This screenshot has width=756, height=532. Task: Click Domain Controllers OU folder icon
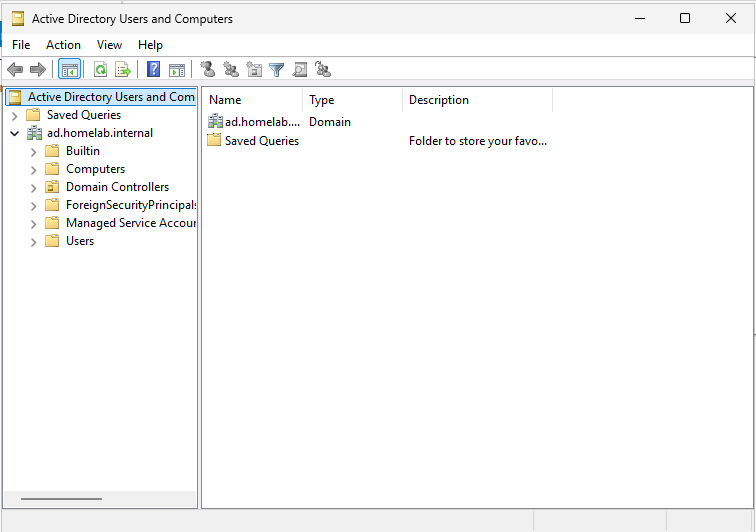pyautogui.click(x=52, y=187)
